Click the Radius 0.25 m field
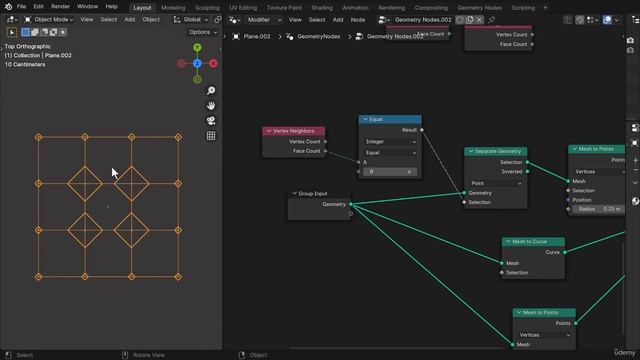This screenshot has width=640, height=360. (x=599, y=209)
